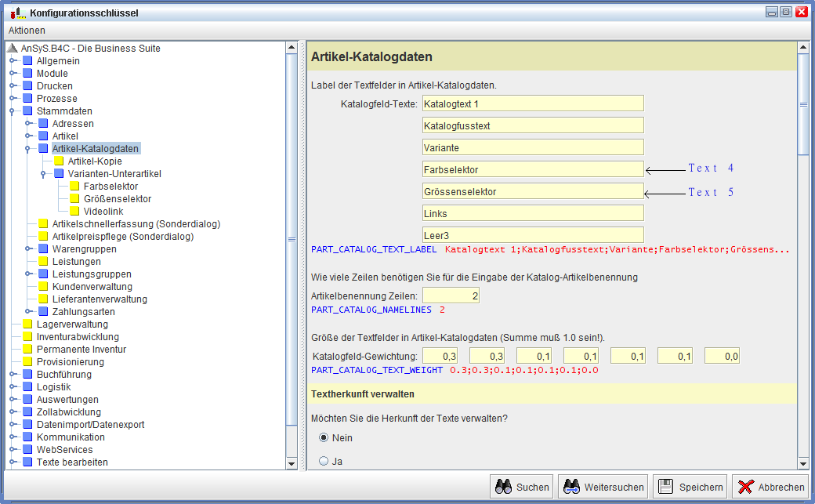
Task: Select the Nein radio button
Action: tap(324, 437)
